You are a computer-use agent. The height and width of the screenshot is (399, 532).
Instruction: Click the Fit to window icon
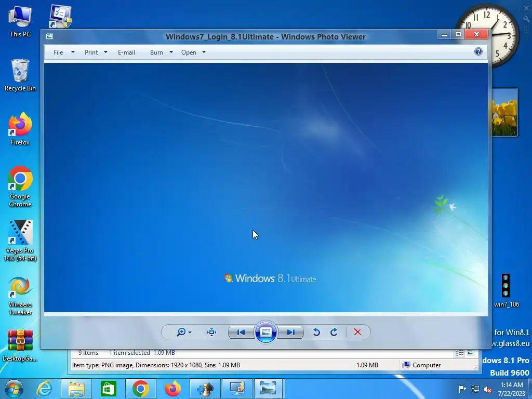click(x=212, y=332)
